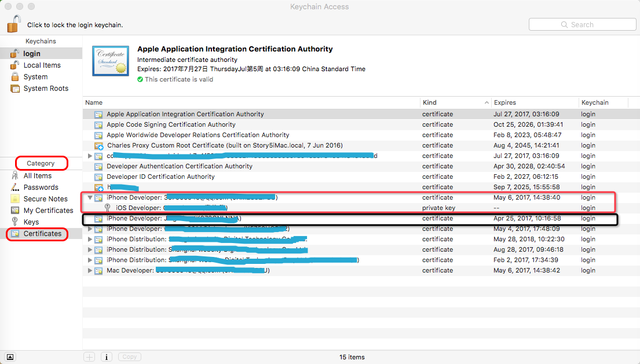Expand the certificate expiring Jul 27, 2017, 03:16:09 with triangle

[x=90, y=156]
